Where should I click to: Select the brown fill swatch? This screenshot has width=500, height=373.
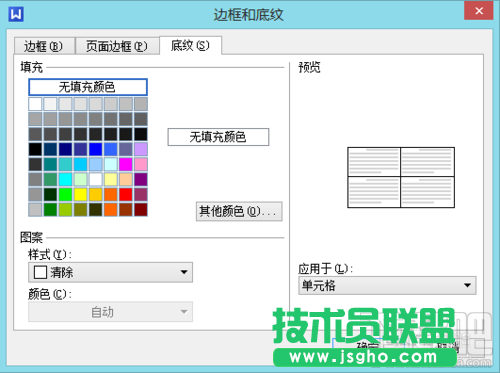click(126, 210)
